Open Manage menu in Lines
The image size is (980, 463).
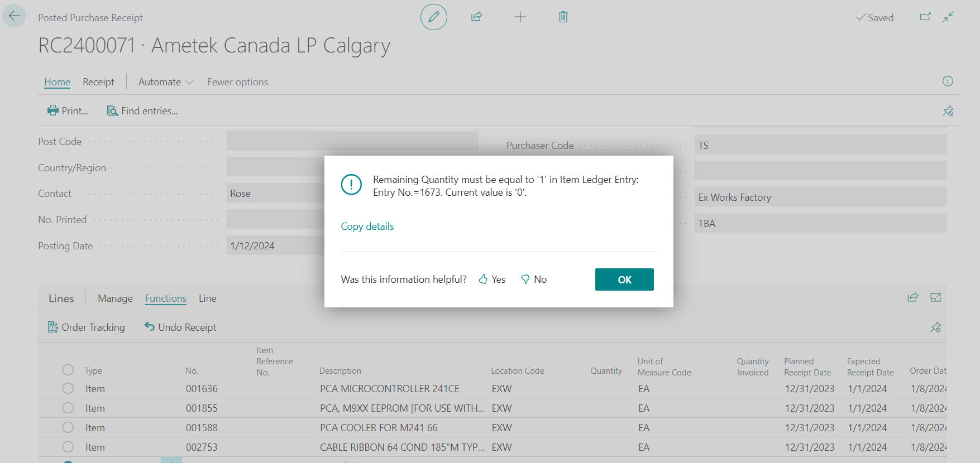(115, 298)
